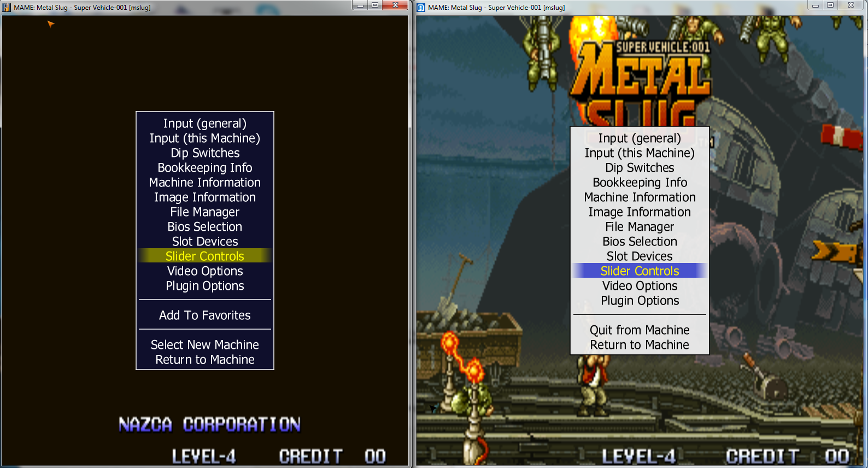Open Slot Devices in right window menu
This screenshot has width=868, height=468.
[x=640, y=256]
